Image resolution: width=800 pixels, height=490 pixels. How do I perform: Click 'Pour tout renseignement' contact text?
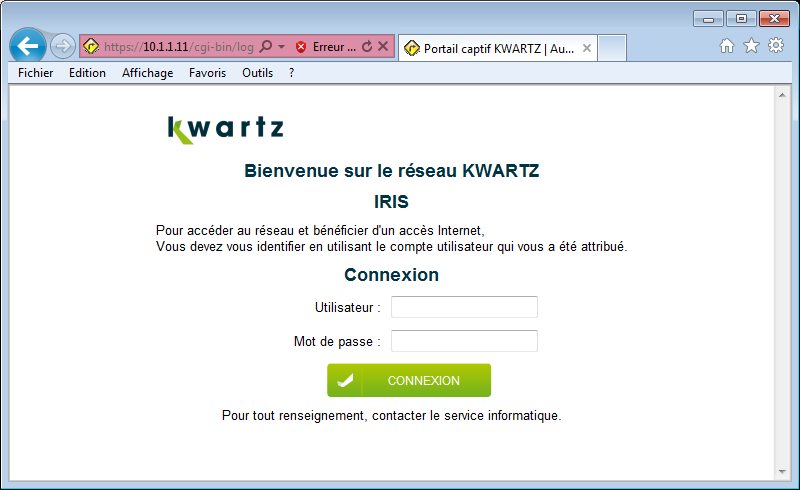(391, 415)
